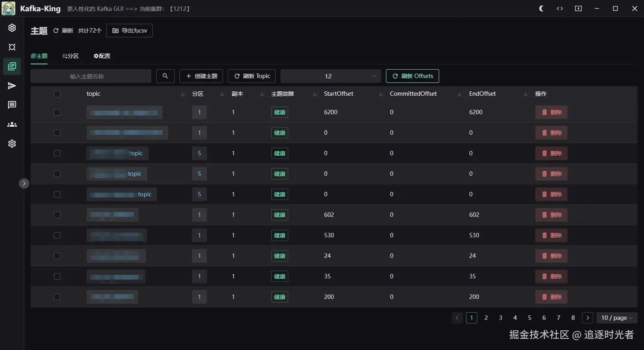Check the row with StartOffset 6200
The image size is (644, 350).
pos(57,112)
